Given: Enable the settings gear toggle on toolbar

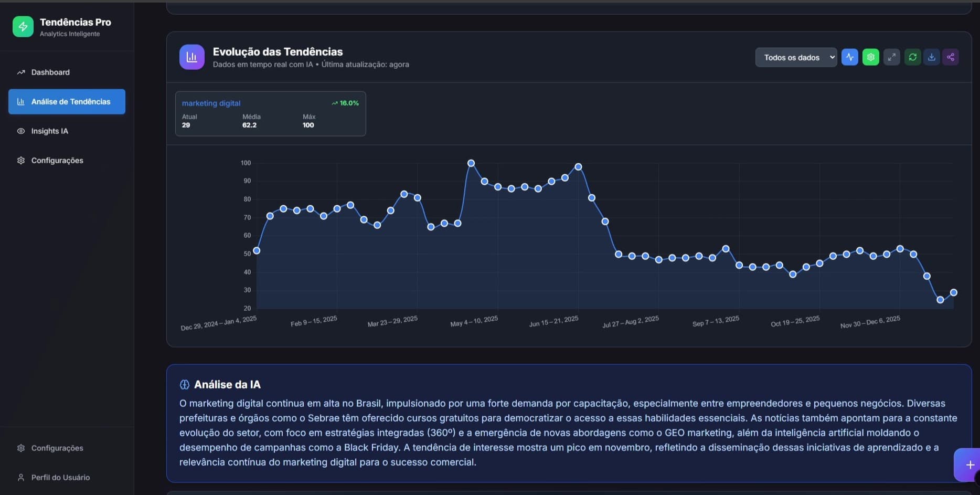Looking at the screenshot, I should click(x=870, y=57).
